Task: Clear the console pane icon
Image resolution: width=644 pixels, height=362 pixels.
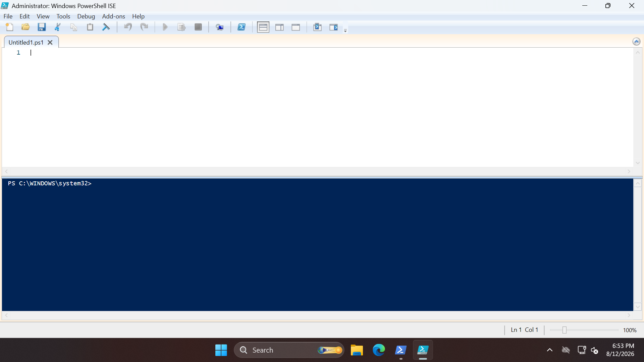Action: pos(106,27)
